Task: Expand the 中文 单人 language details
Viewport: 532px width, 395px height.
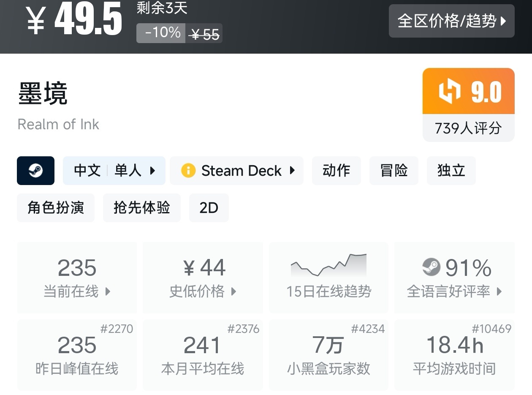Action: pyautogui.click(x=114, y=171)
